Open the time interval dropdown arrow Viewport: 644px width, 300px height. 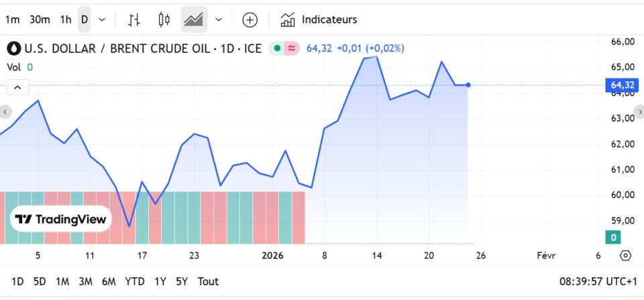click(x=102, y=19)
